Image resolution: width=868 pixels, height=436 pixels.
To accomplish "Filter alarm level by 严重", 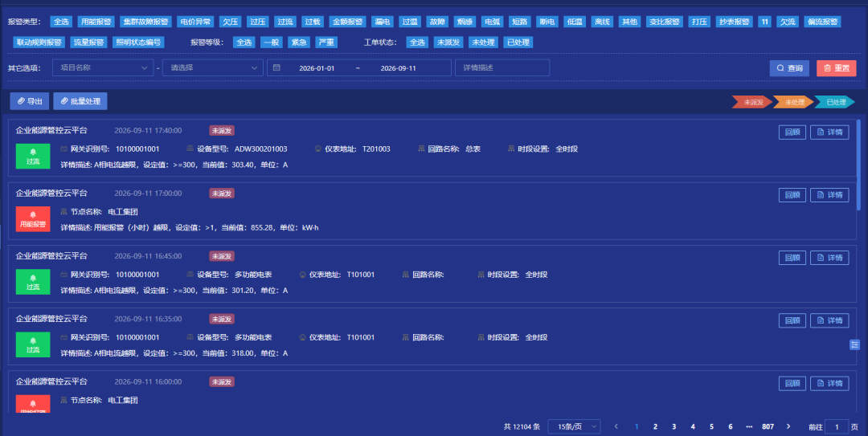I will [326, 42].
